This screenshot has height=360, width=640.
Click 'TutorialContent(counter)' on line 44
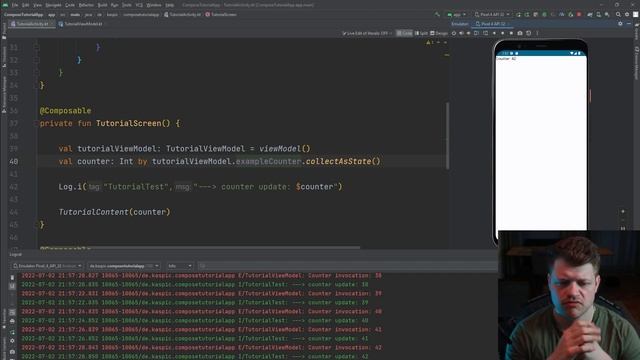tap(114, 212)
